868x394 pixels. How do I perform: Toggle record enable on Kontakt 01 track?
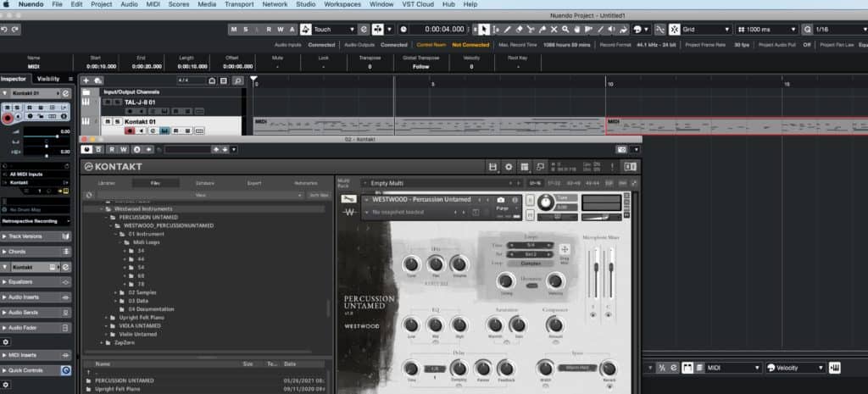tap(130, 130)
